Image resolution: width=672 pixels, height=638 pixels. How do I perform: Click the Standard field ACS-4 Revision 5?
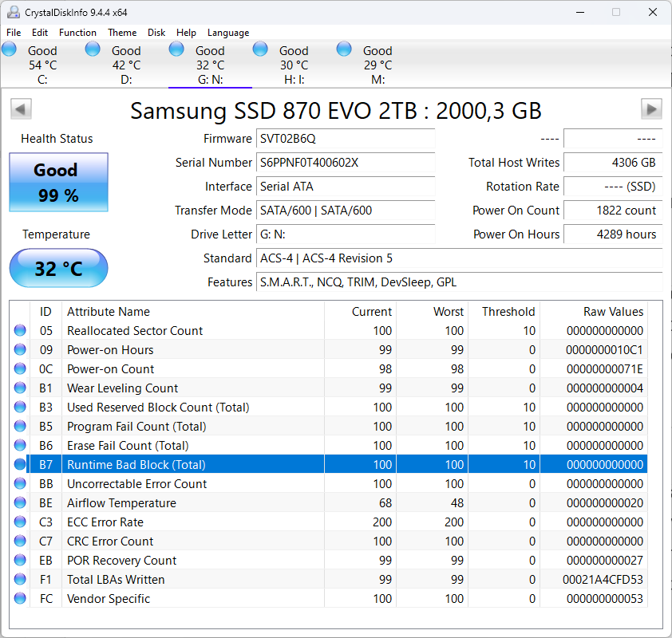pyautogui.click(x=460, y=258)
